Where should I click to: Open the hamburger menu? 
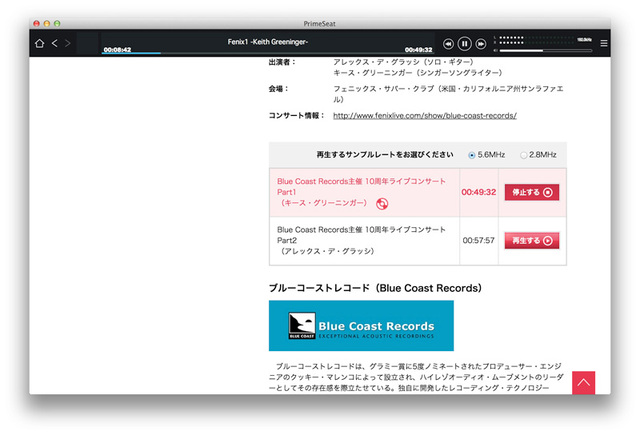(603, 43)
